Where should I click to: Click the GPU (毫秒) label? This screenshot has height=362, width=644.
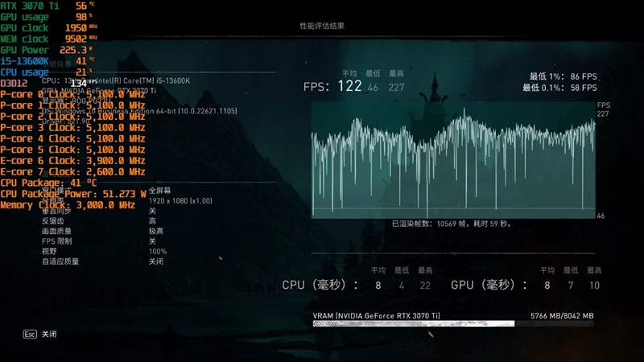click(x=489, y=285)
